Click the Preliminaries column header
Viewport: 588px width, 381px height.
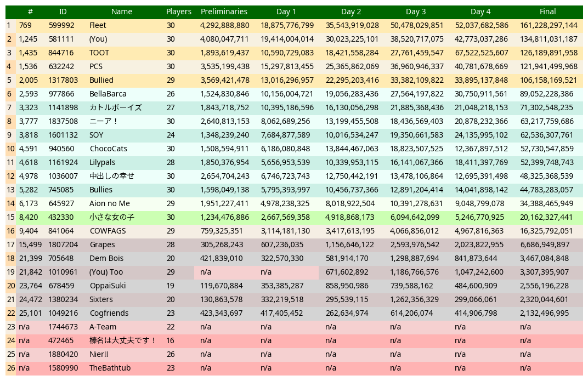(224, 12)
